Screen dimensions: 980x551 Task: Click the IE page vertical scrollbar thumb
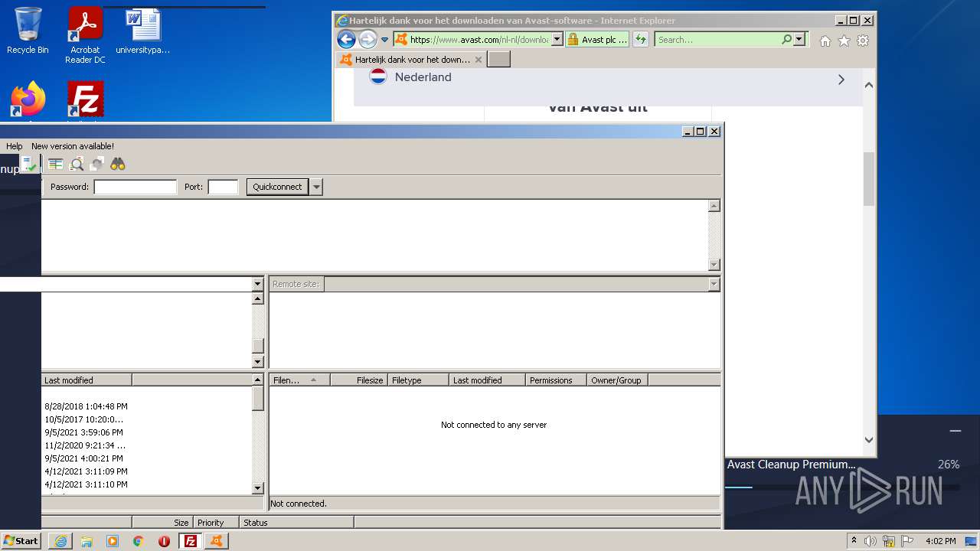tap(869, 179)
